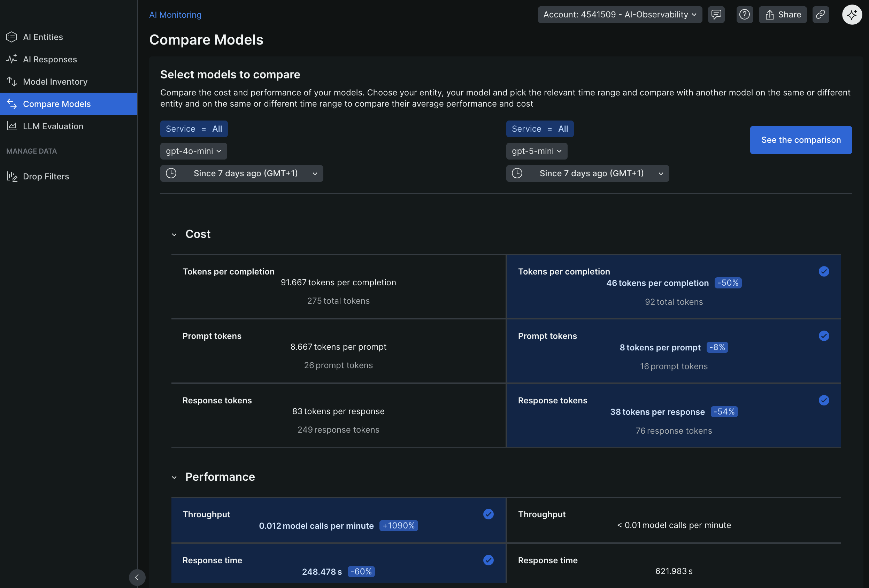Viewport: 869px width, 588px height.
Task: Click the AI assistant sparkle icon
Action: coord(852,15)
